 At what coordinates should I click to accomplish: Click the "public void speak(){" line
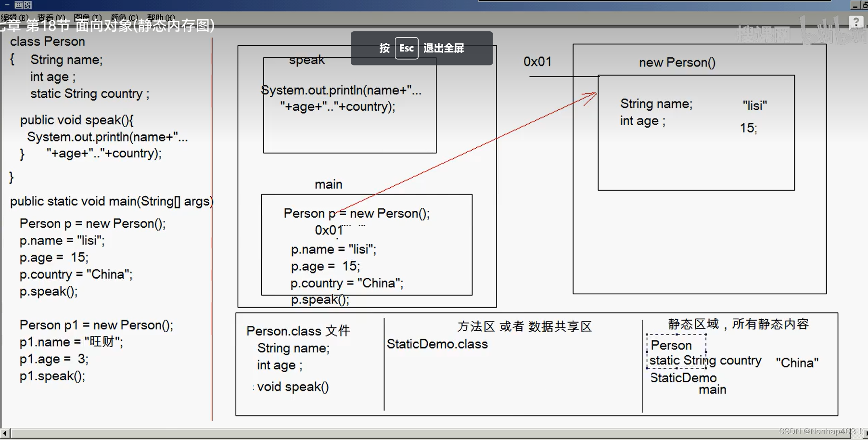pyautogui.click(x=77, y=120)
